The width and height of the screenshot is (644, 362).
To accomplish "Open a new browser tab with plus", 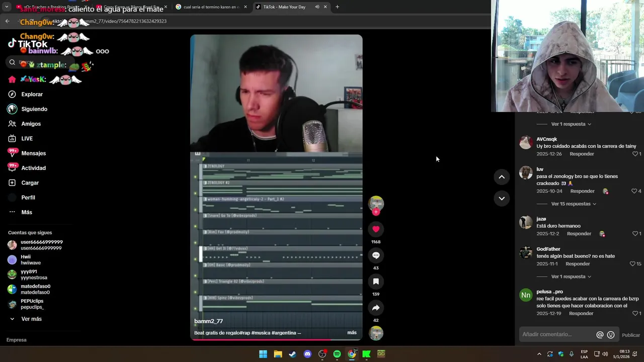I will (337, 7).
